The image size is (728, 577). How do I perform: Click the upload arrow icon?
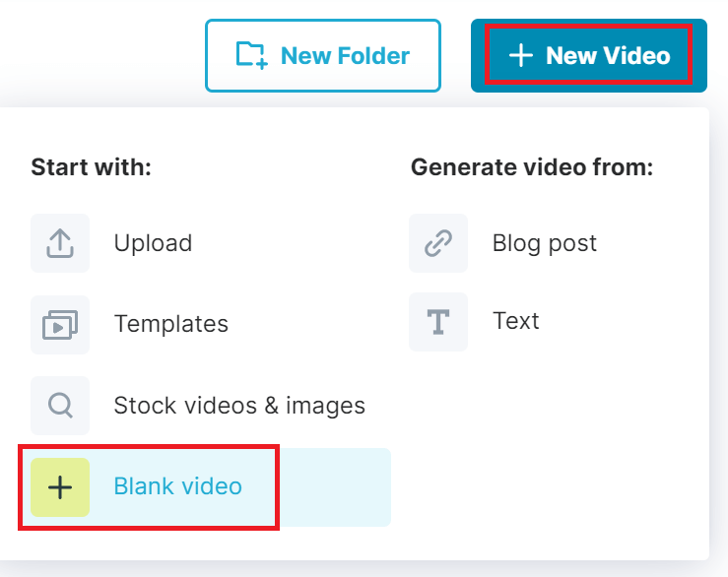coord(60,243)
